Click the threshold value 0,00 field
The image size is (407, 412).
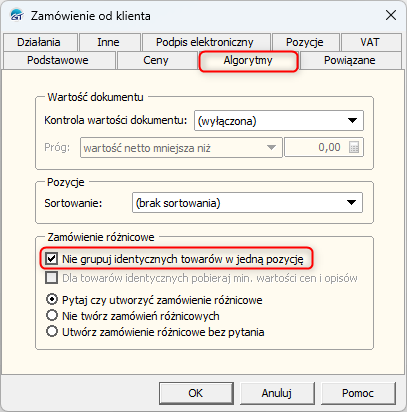(x=315, y=147)
